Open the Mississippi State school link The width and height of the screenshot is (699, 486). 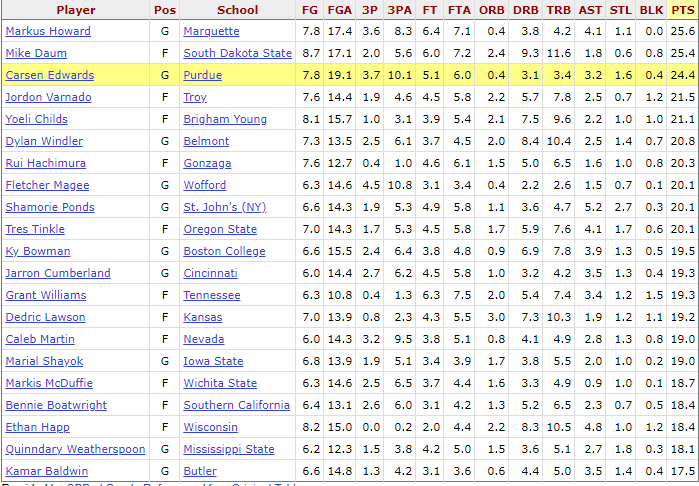pyautogui.click(x=229, y=449)
